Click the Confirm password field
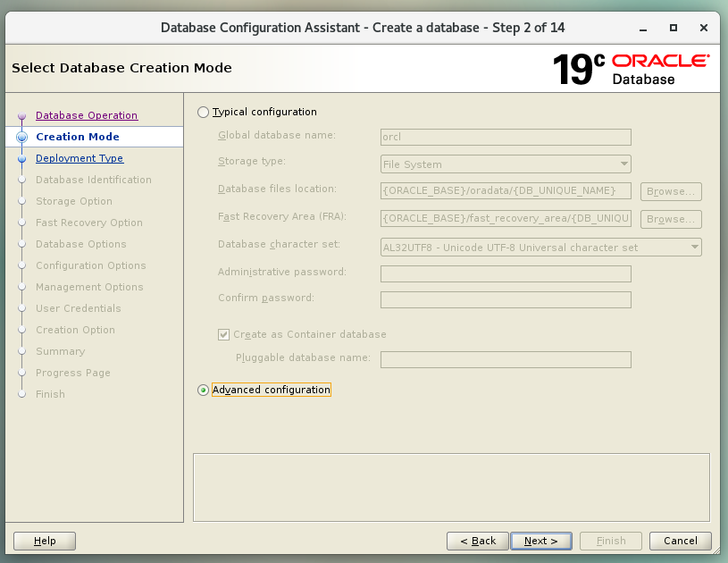728x563 pixels. [x=506, y=299]
